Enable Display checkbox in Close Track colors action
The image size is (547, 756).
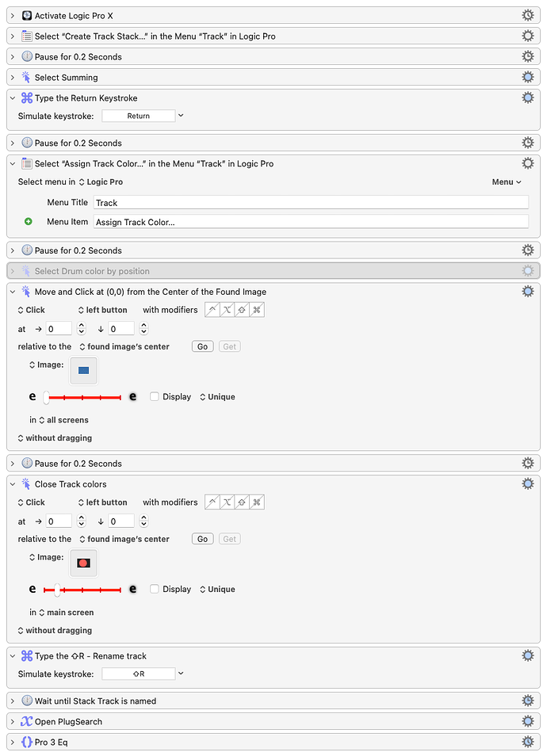click(155, 589)
